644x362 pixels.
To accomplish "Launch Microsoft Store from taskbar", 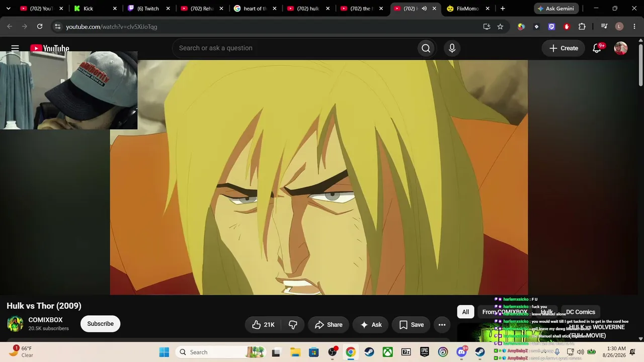I will click(313, 352).
